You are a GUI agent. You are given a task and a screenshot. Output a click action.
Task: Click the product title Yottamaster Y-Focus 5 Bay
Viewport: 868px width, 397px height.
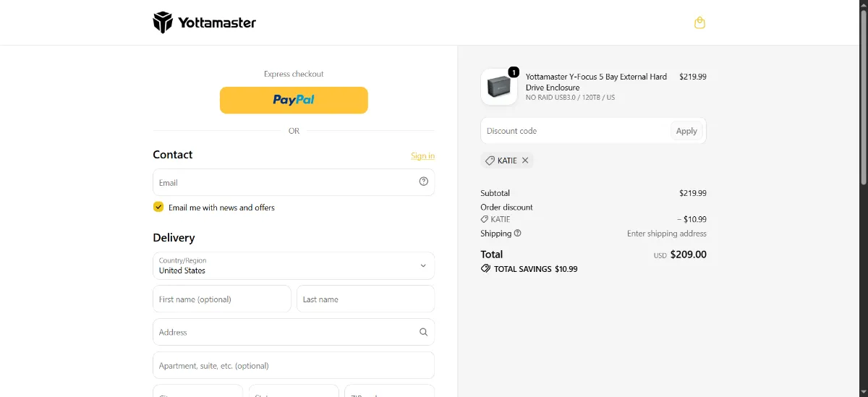(596, 82)
